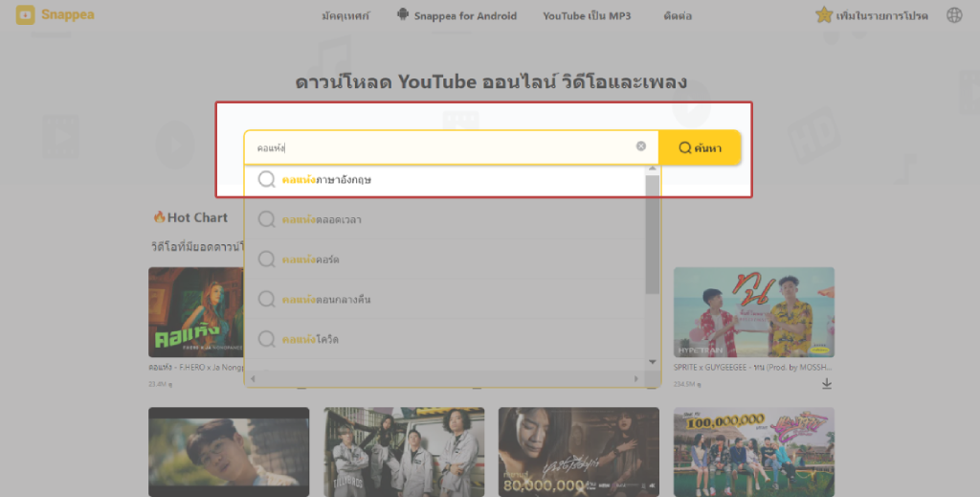Click magnifier icon beside คอแห้งตลอดเวลา
The height and width of the screenshot is (497, 980).
click(x=267, y=219)
